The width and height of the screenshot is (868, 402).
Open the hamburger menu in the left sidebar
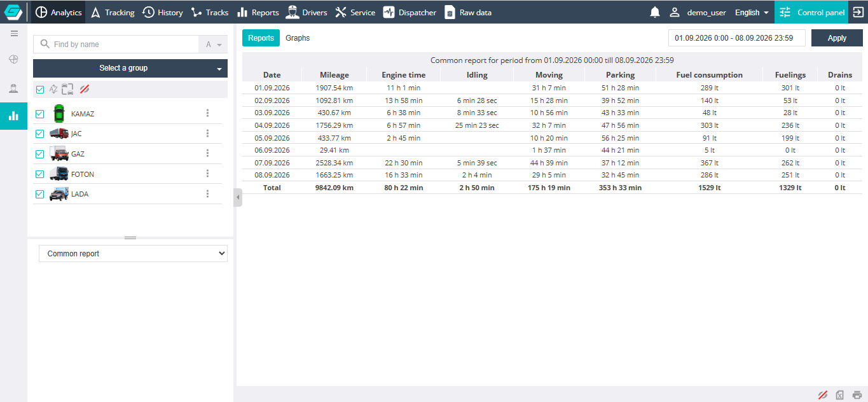(x=14, y=34)
